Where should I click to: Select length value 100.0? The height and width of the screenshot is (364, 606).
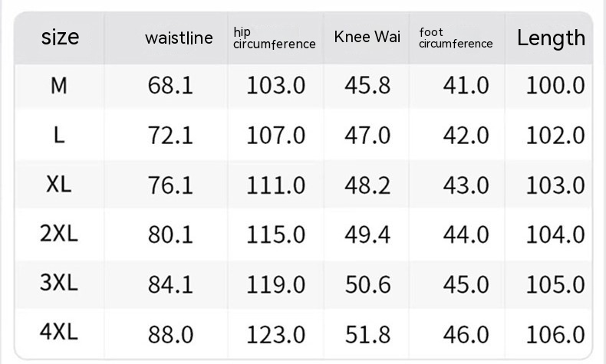click(555, 85)
